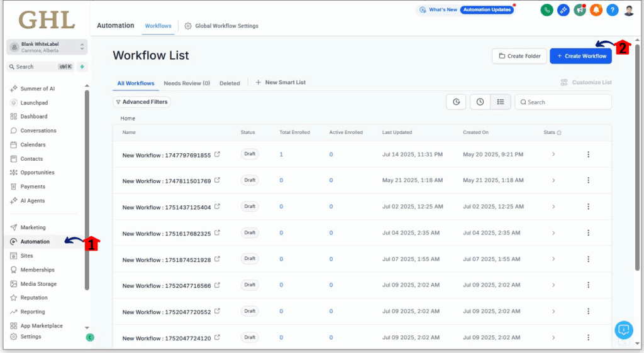Click the Automation Updates pill

pyautogui.click(x=487, y=10)
